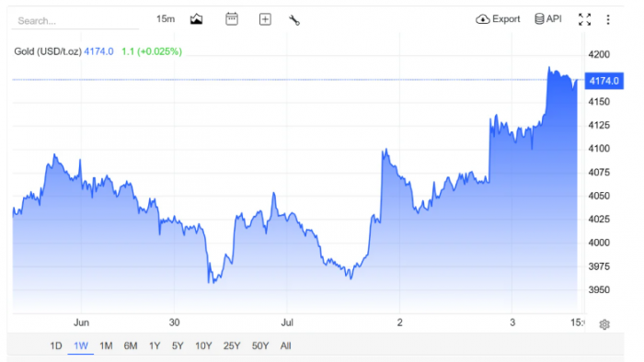Open the wrench tools icon

294,19
